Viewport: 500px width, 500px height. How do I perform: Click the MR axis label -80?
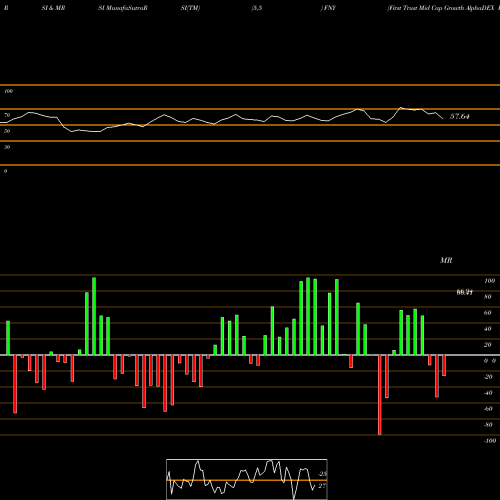pyautogui.click(x=488, y=425)
